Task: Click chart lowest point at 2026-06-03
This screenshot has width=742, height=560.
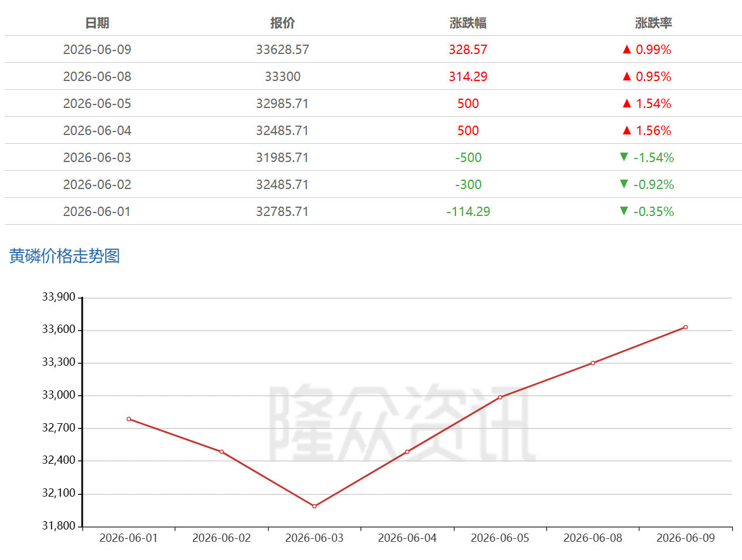Action: click(x=315, y=506)
